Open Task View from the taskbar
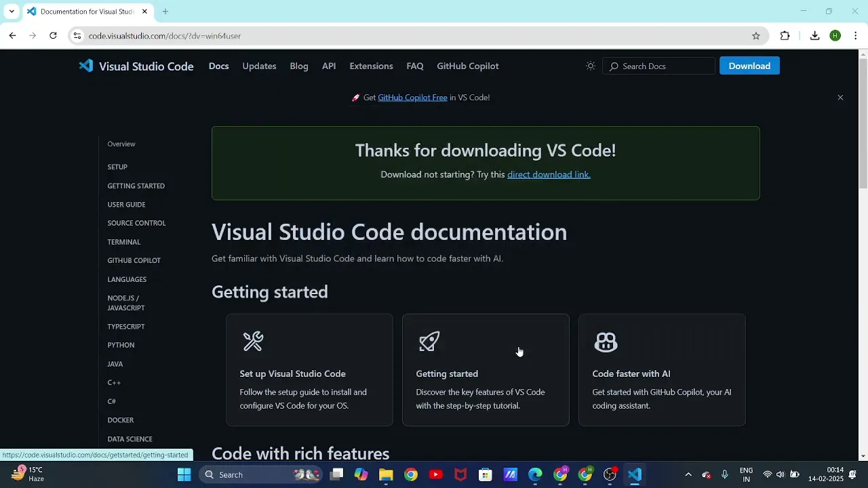This screenshot has width=868, height=488. (336, 474)
